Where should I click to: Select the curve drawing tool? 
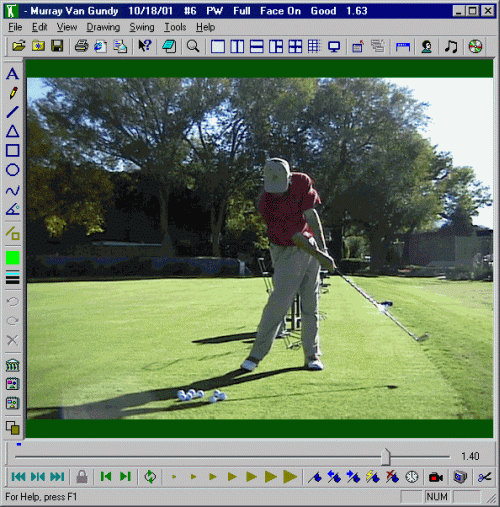[13, 190]
